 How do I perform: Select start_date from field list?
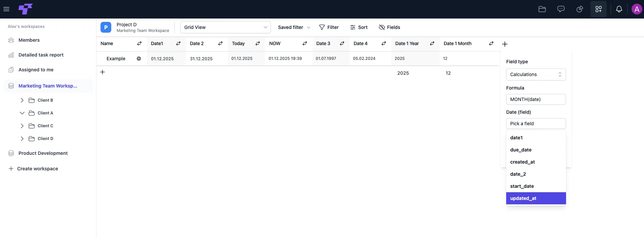pyautogui.click(x=536, y=186)
